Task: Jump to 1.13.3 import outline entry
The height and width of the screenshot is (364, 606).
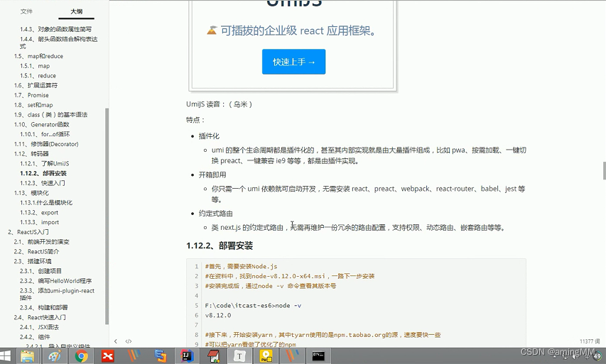Action: point(39,222)
